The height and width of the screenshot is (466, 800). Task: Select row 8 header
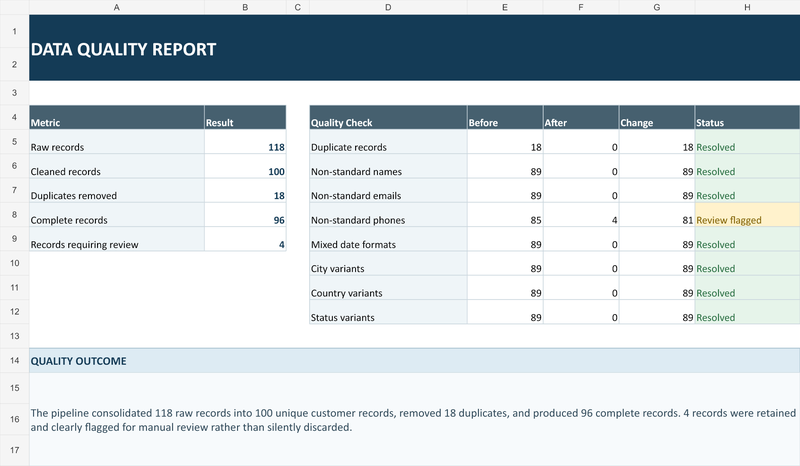click(x=14, y=215)
